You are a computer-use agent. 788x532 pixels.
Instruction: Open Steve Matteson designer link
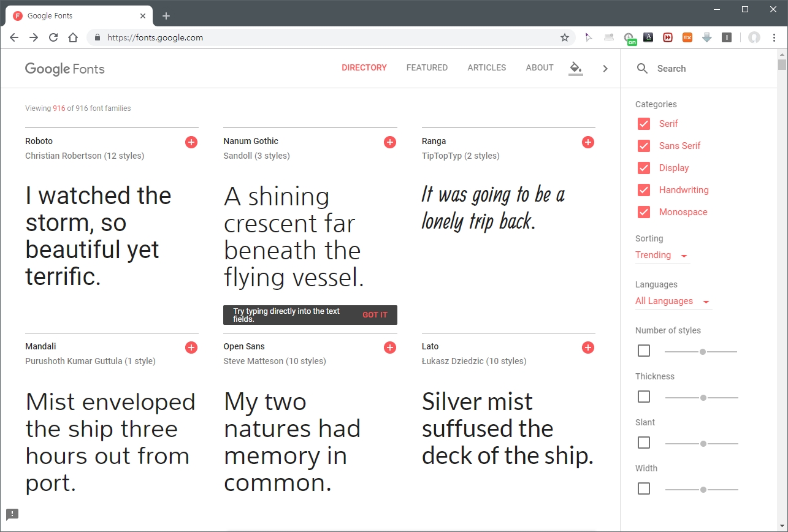pyautogui.click(x=253, y=361)
